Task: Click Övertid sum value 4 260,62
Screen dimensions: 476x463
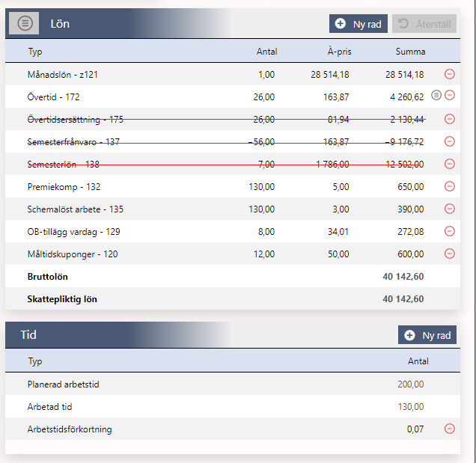Action: [407, 97]
